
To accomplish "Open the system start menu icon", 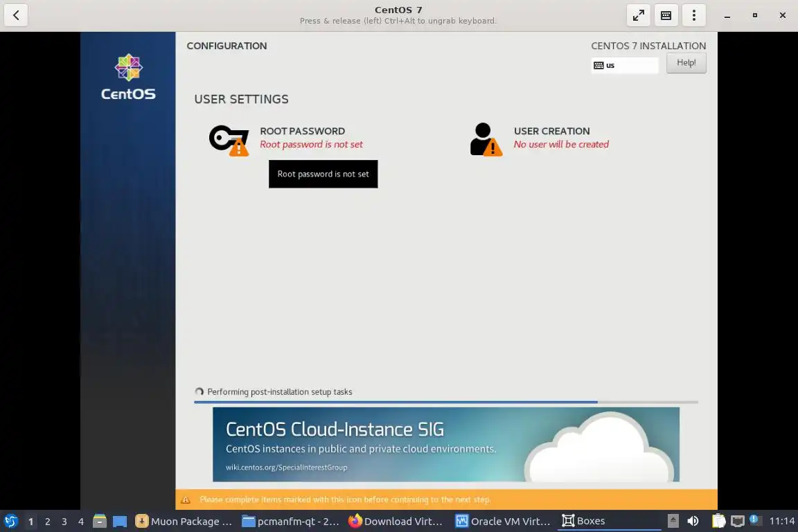I will tap(10, 522).
